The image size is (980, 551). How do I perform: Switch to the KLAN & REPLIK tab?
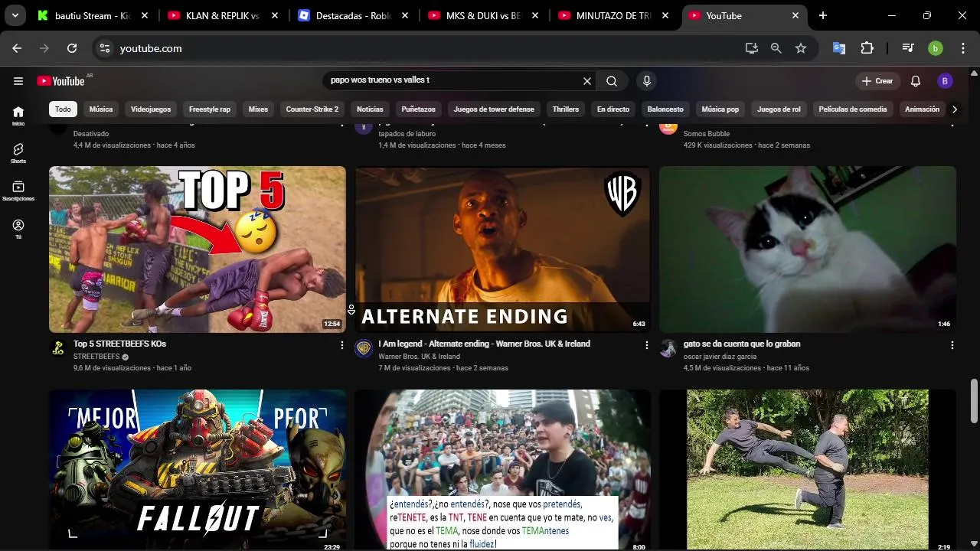pos(223,15)
